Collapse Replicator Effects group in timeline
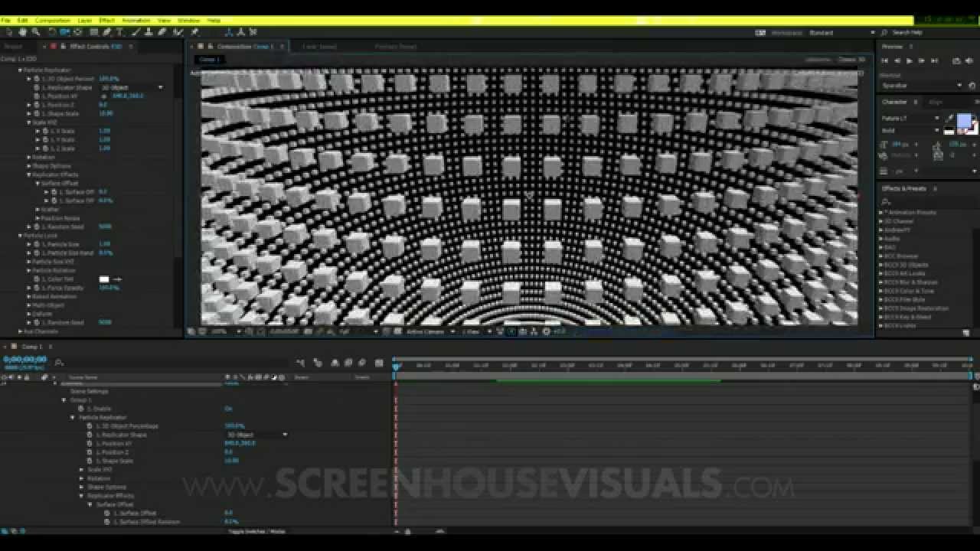Image resolution: width=980 pixels, height=551 pixels. 81,496
